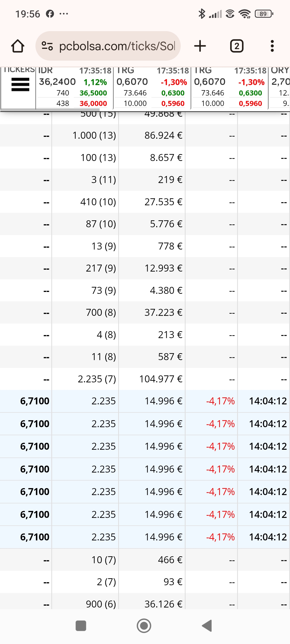This screenshot has height=644, width=290.
Task: Click the 900 (6) row at bottom
Action: coord(145,604)
